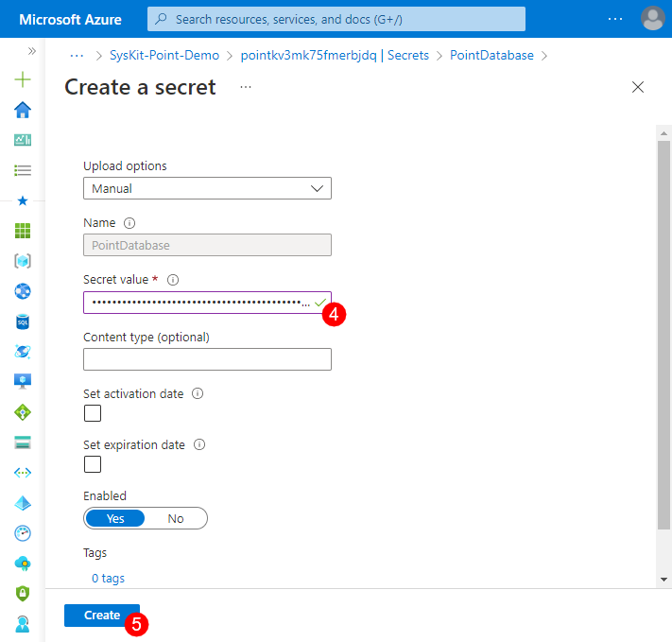Open the Upload options dropdown
This screenshot has width=672, height=642.
pyautogui.click(x=207, y=188)
